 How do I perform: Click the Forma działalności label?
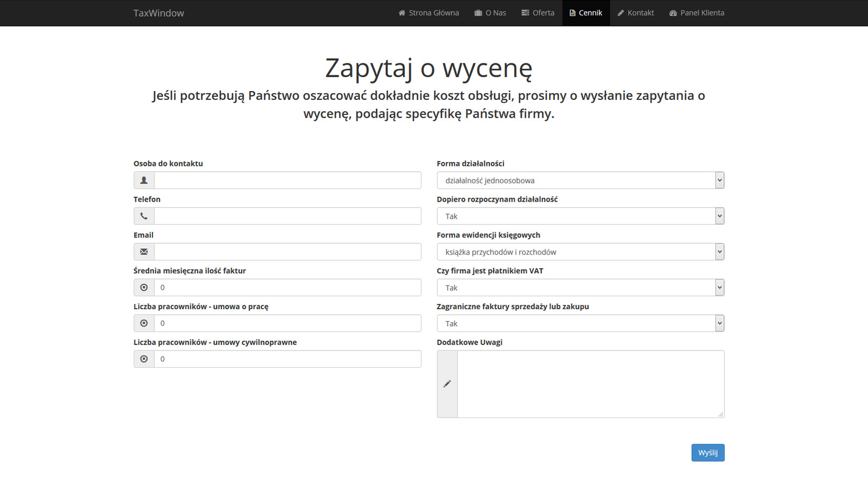[x=470, y=163]
